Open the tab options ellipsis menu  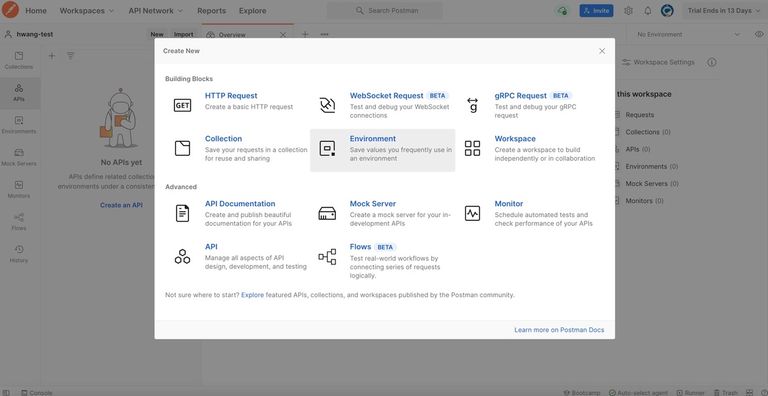324,34
